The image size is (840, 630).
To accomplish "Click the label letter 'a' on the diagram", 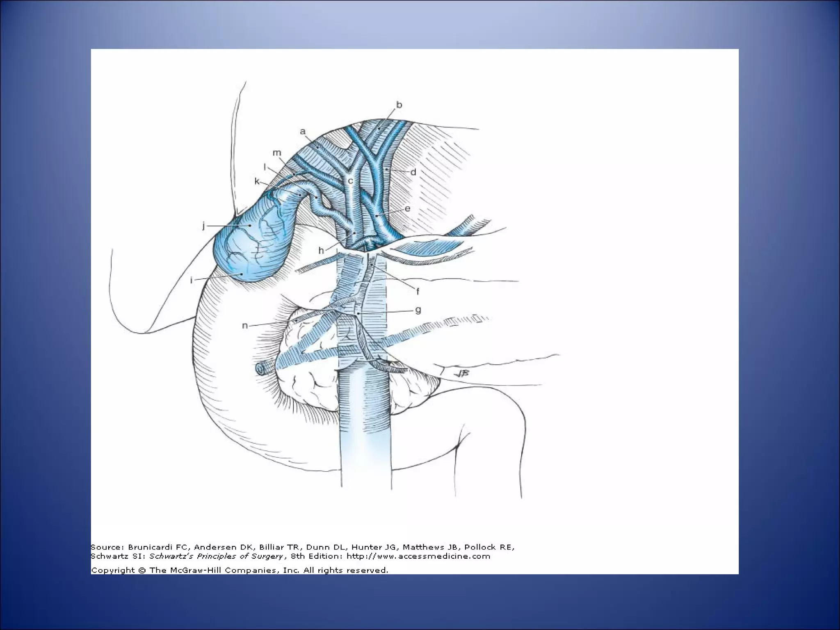I will tap(303, 132).
